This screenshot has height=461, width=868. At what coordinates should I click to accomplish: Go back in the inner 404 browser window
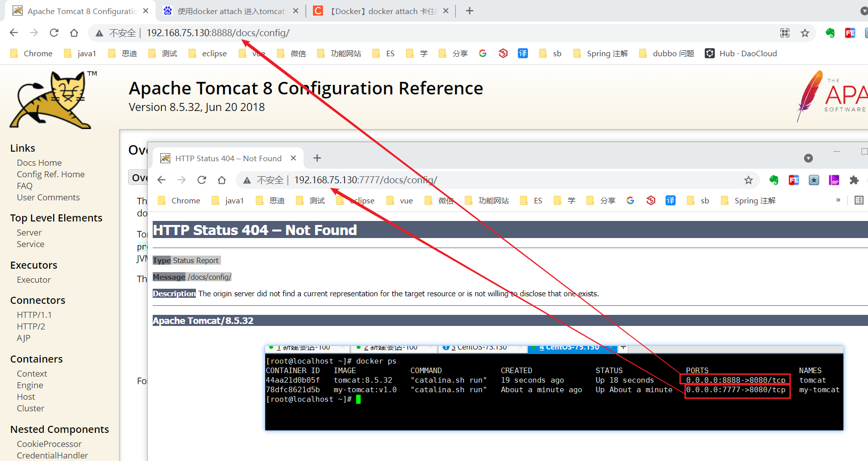point(162,180)
